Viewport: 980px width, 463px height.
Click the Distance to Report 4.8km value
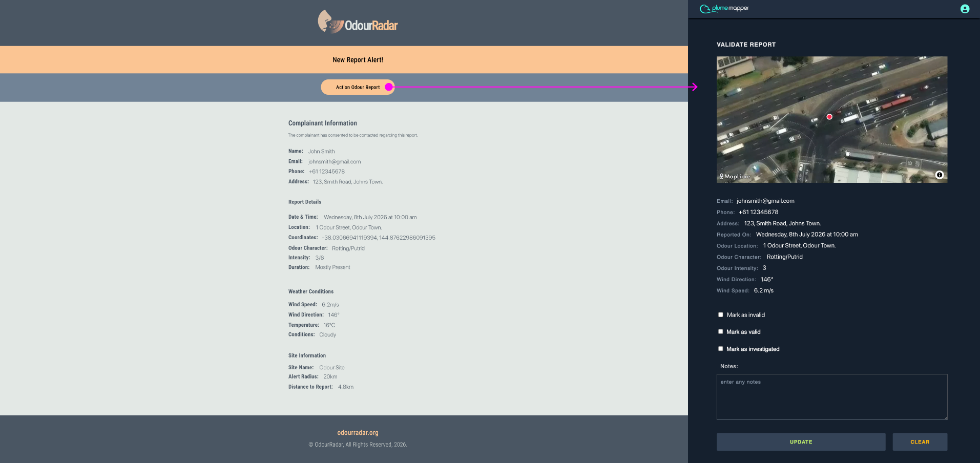point(346,387)
